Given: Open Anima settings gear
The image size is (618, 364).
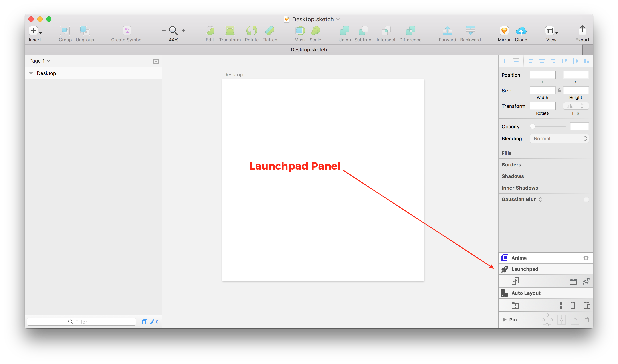Looking at the screenshot, I should coord(586,258).
